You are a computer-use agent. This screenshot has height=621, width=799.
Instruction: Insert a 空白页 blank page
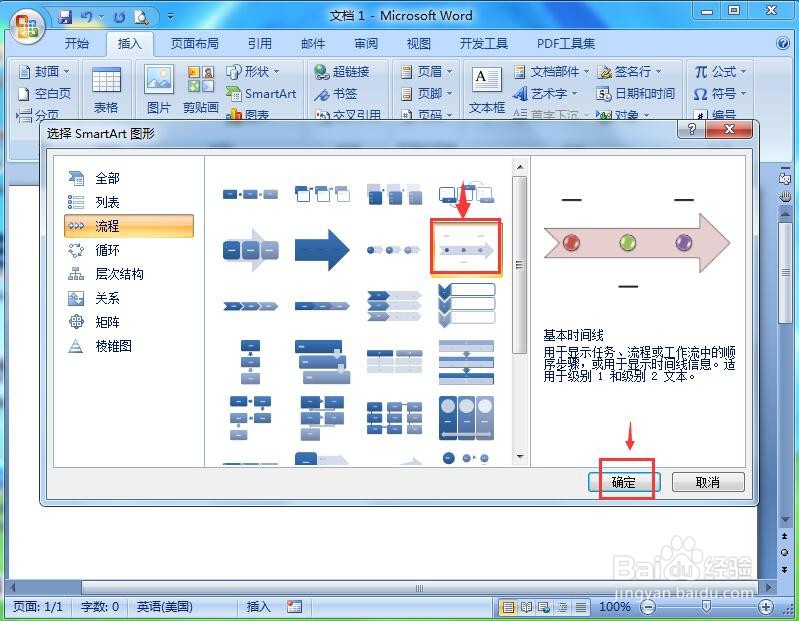coord(44,94)
